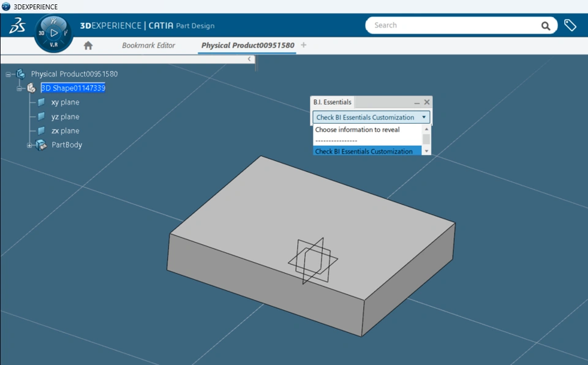Collapse the Physical Product00951580 tree node
The image size is (588, 365).
8,74
